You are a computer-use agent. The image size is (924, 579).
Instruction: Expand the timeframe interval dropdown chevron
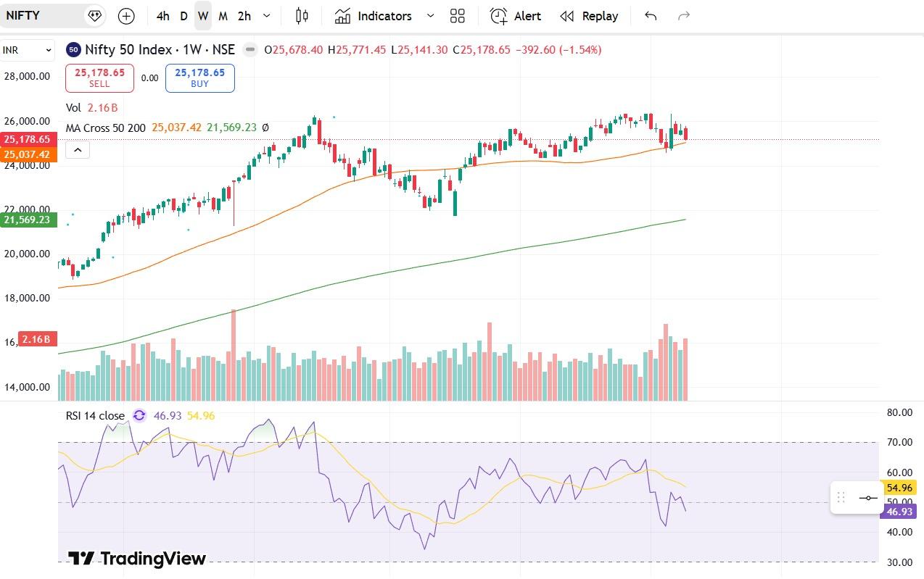[x=267, y=16]
